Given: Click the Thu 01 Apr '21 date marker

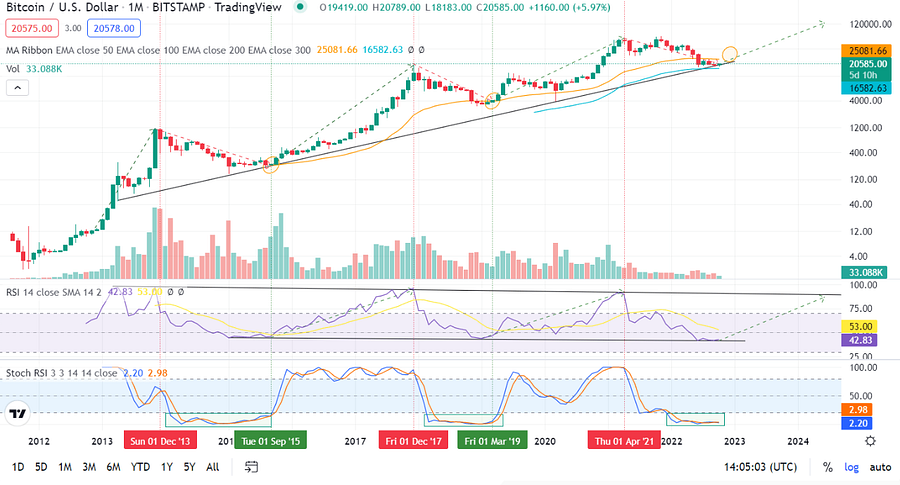Looking at the screenshot, I should 624,441.
